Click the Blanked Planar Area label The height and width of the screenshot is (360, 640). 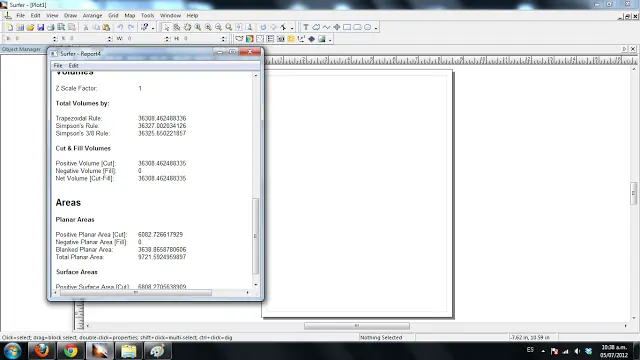[x=84, y=250]
